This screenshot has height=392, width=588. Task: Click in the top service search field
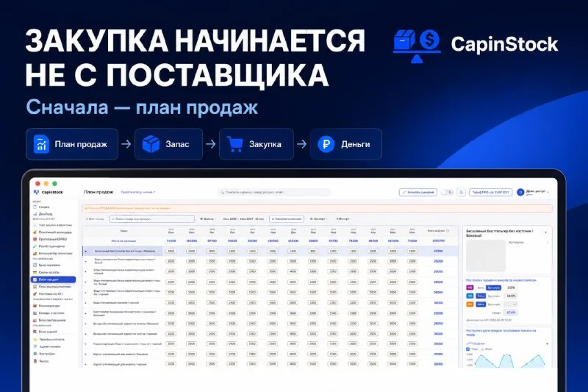[274, 192]
